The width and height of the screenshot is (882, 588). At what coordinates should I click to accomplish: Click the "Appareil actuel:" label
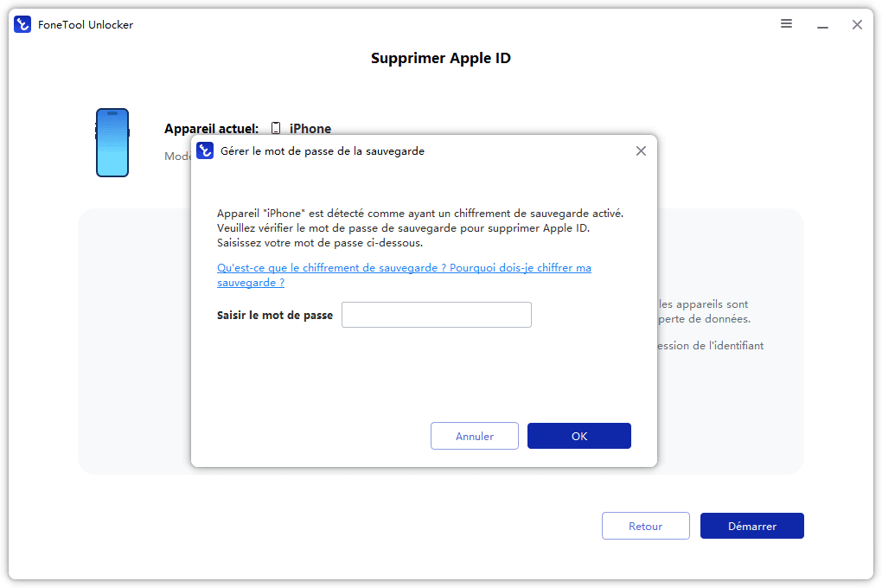[x=211, y=129]
